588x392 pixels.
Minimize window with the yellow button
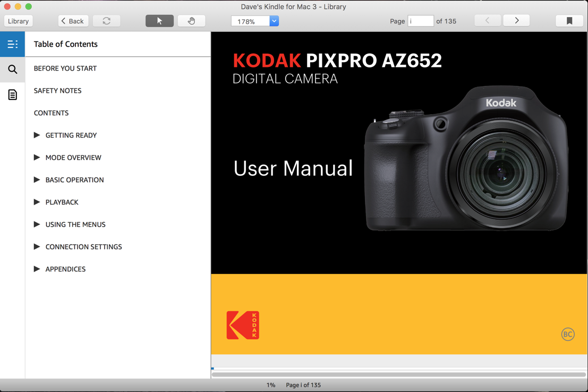click(x=18, y=6)
